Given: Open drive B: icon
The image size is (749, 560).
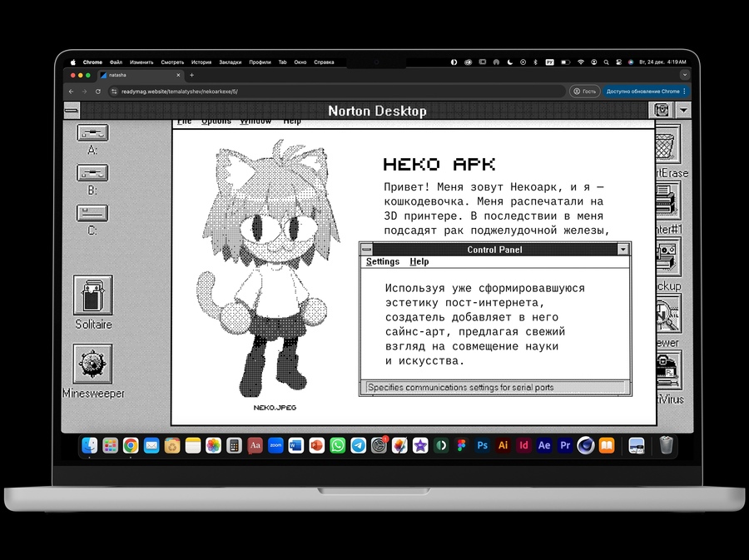Looking at the screenshot, I should tap(92, 172).
